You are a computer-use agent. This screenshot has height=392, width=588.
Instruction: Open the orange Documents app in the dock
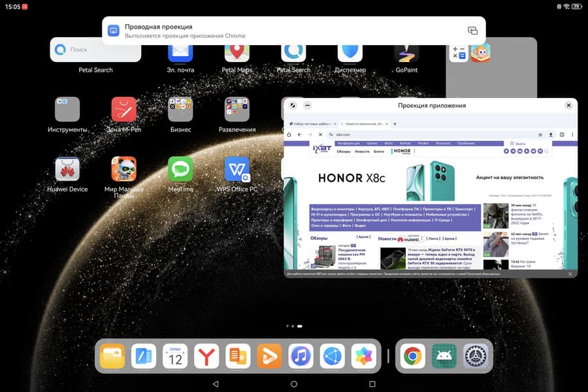tap(238, 356)
